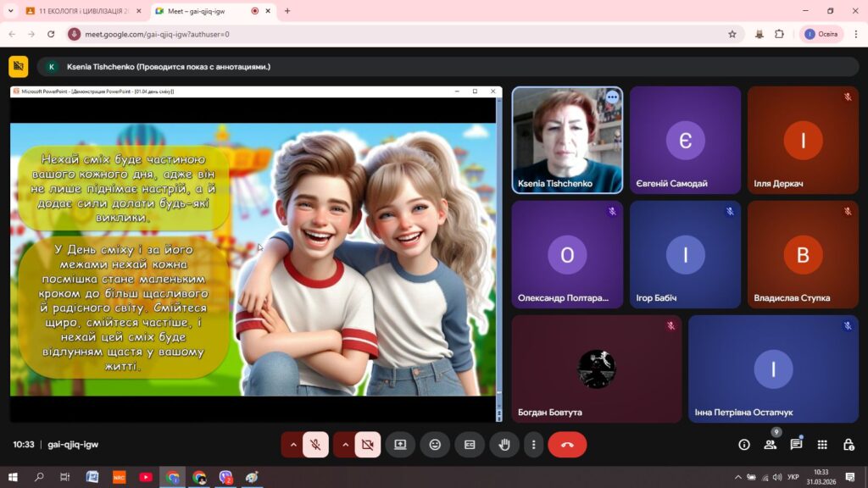
Task: Click the Present screen icon
Action: [400, 445]
